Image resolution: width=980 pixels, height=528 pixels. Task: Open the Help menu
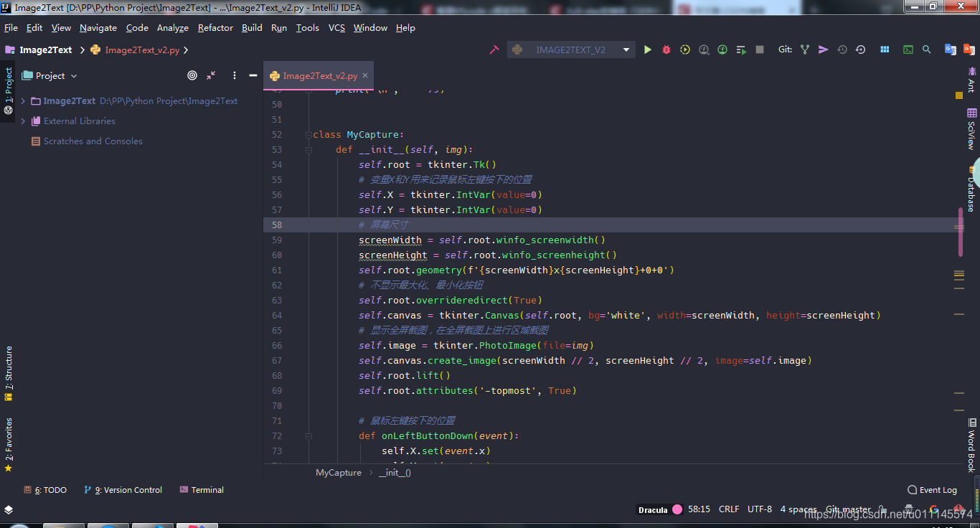point(405,27)
